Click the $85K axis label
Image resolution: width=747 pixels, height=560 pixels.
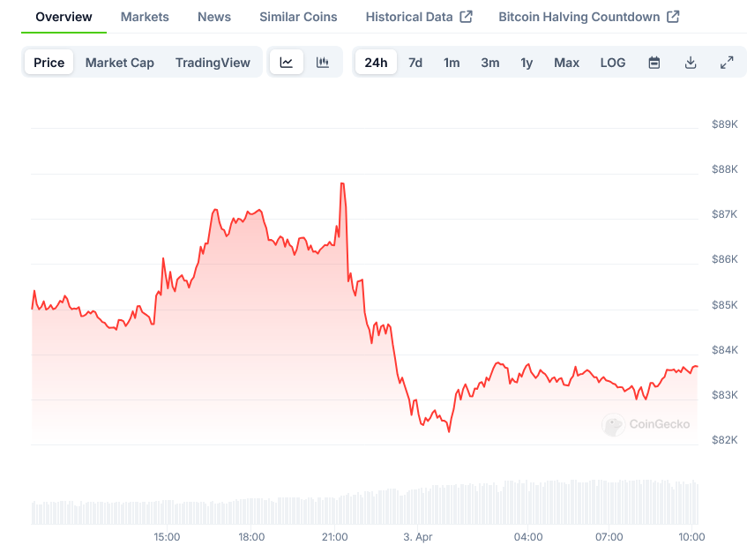coord(725,305)
